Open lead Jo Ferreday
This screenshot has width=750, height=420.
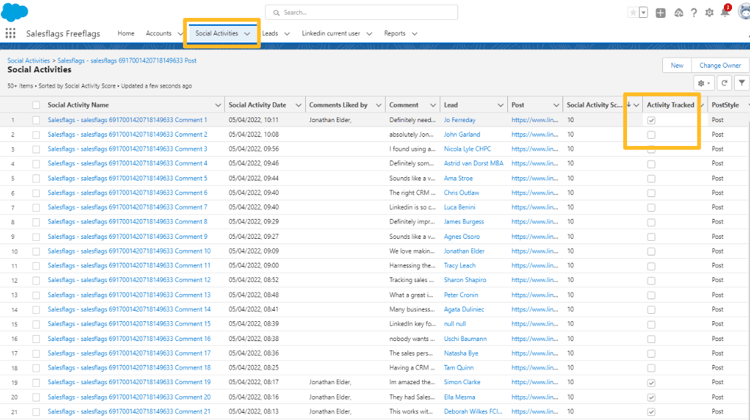[x=459, y=120]
